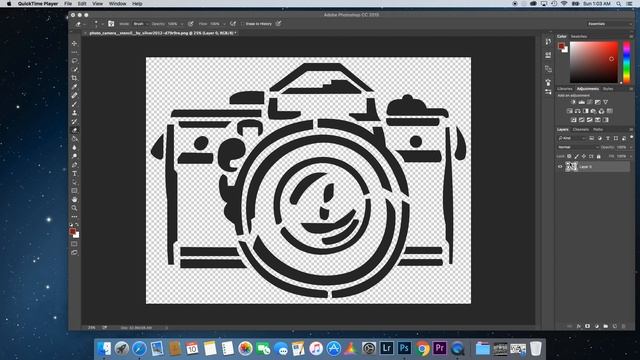
Task: Change screen mode icon in toolbar
Action: [74, 253]
